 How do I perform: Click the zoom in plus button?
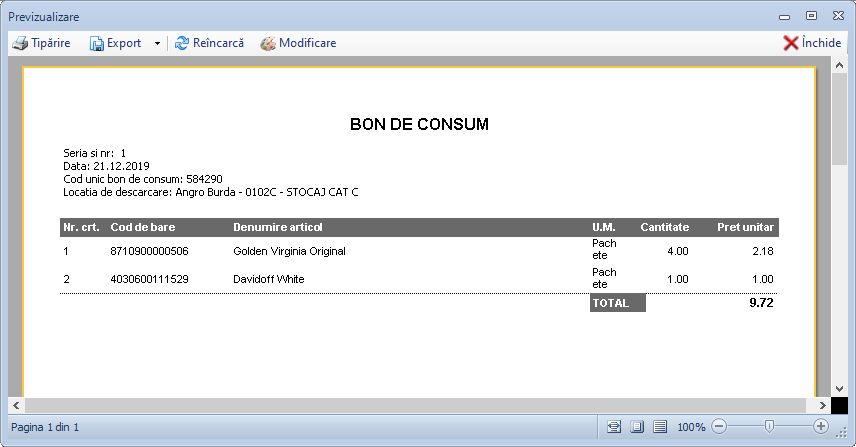pos(821,427)
